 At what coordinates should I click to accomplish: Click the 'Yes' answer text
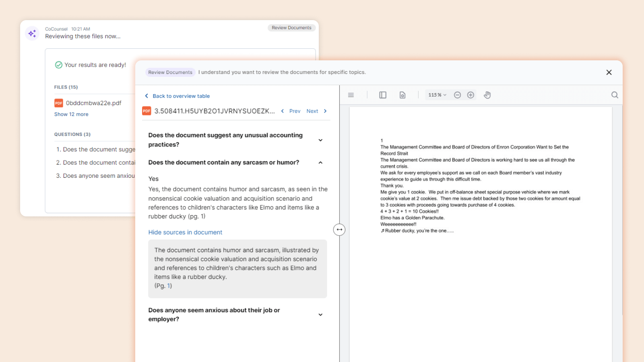pos(153,179)
